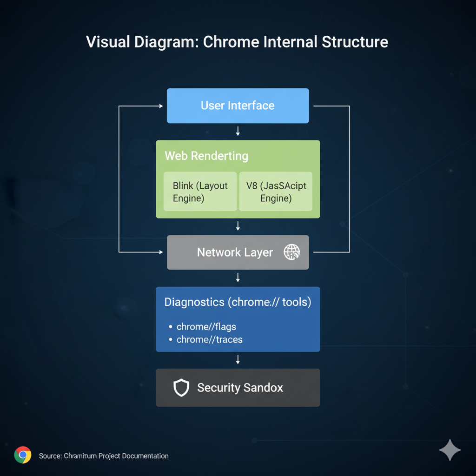Image resolution: width=476 pixels, height=476 pixels.
Task: Click the down arrow below User Interface
Action: click(x=238, y=132)
